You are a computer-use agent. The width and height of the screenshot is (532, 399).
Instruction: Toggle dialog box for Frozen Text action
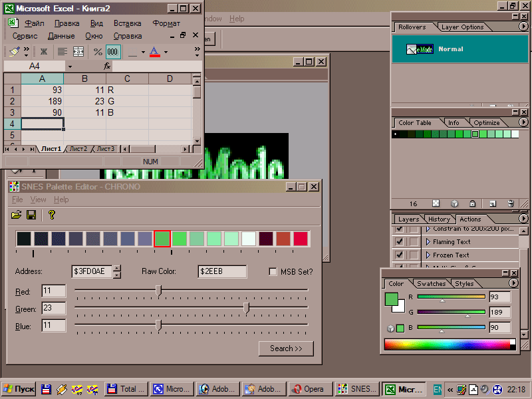pyautogui.click(x=414, y=255)
